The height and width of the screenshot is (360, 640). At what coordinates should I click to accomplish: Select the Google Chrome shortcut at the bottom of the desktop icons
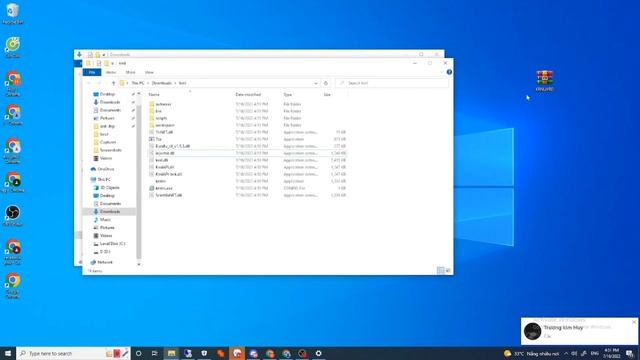coord(13,286)
